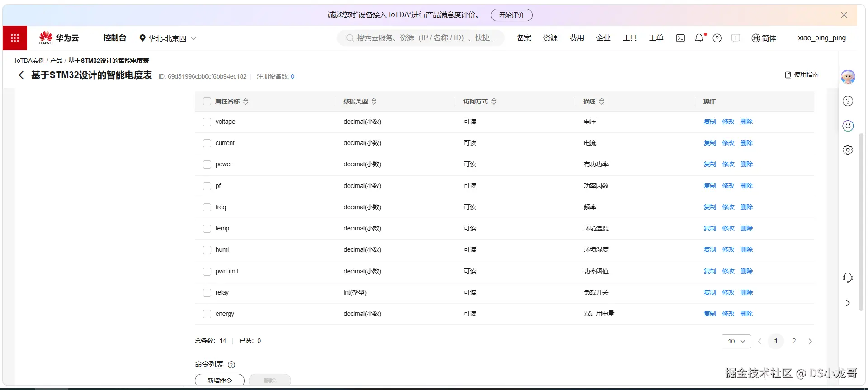Open the 备案 menu
868x390 pixels.
[524, 38]
